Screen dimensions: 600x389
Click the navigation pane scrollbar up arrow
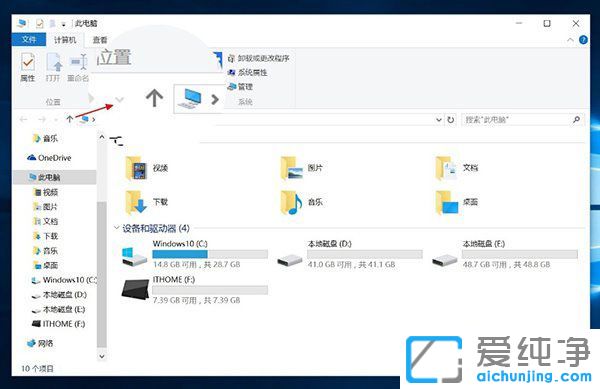[x=102, y=137]
